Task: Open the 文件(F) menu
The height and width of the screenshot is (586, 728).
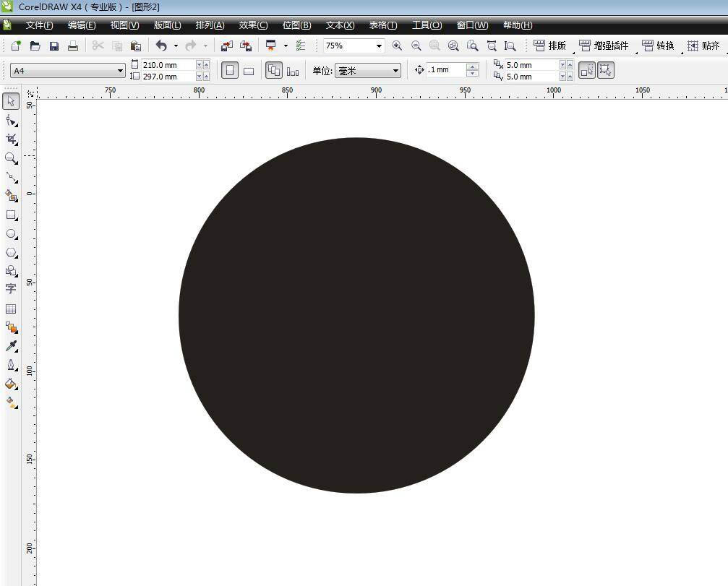Action: click(x=39, y=25)
